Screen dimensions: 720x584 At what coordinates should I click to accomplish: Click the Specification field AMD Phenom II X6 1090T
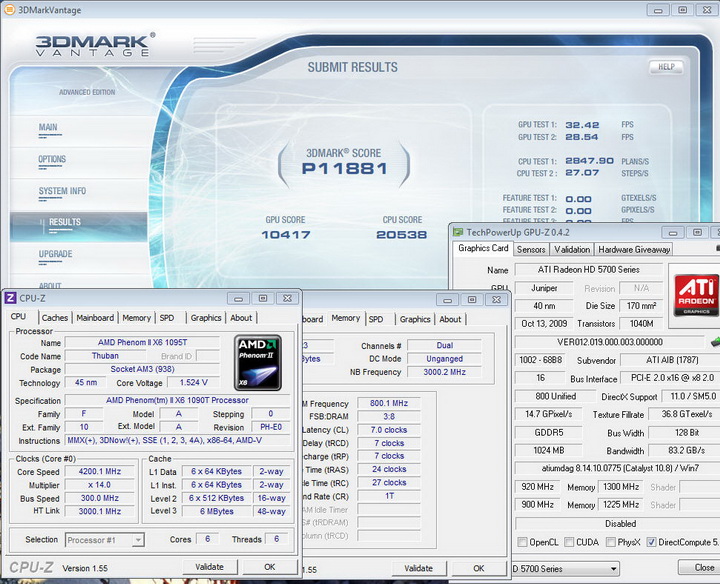coord(177,400)
